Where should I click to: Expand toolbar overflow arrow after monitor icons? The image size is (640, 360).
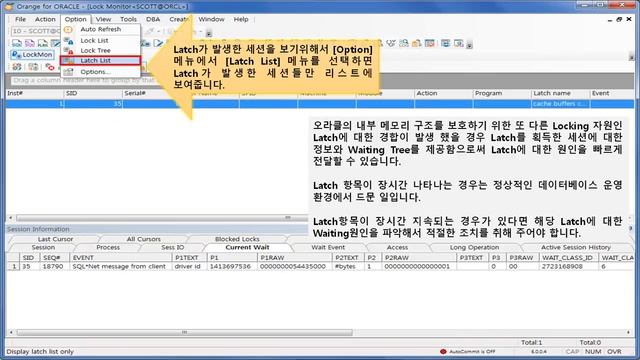click(469, 45)
